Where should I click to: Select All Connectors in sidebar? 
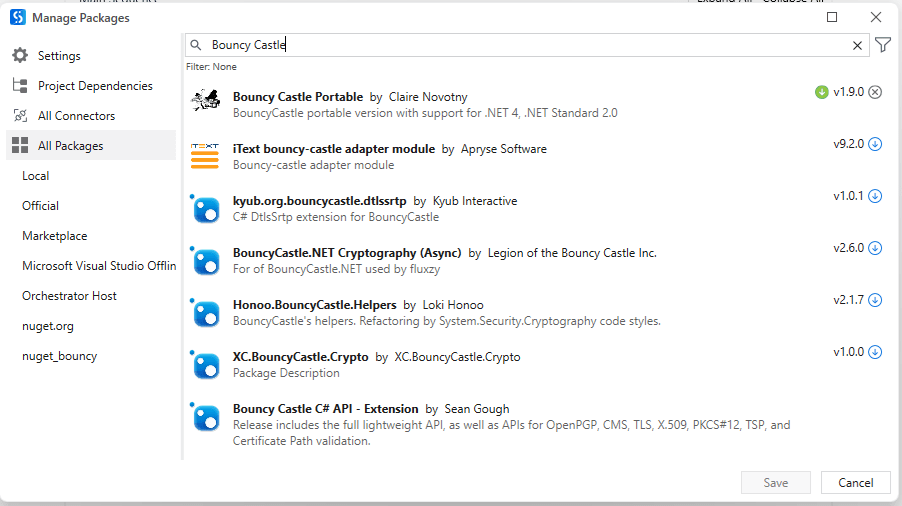[x=76, y=116]
